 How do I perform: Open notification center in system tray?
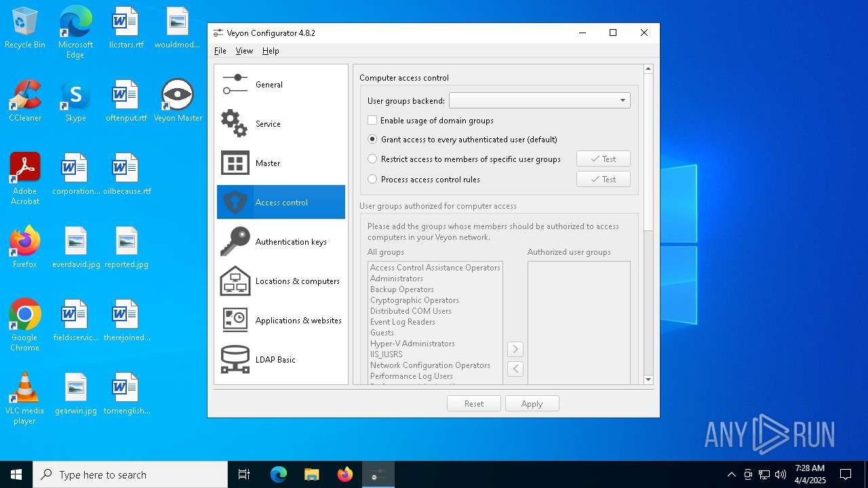[x=846, y=474]
